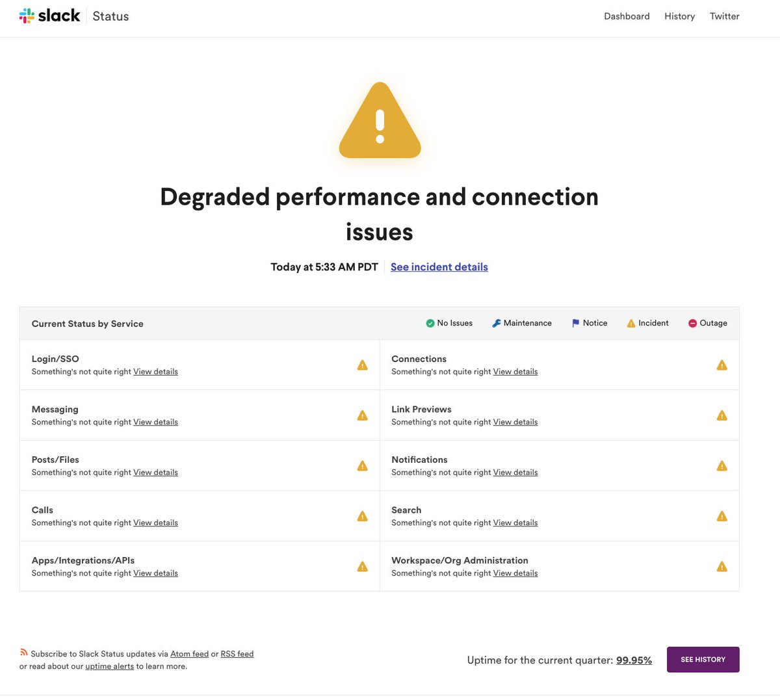
Task: Click the red Outage legend icon
Action: pyautogui.click(x=692, y=323)
